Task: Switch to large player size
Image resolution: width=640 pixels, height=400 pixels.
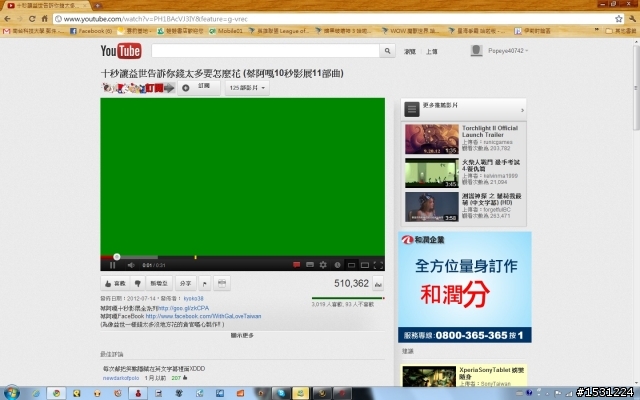Action: (365, 265)
